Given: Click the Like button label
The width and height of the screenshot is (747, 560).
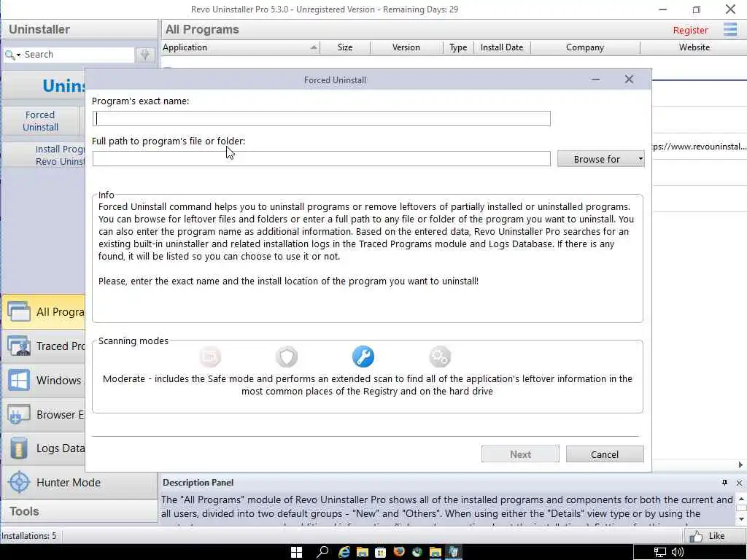Looking at the screenshot, I should (716, 536).
